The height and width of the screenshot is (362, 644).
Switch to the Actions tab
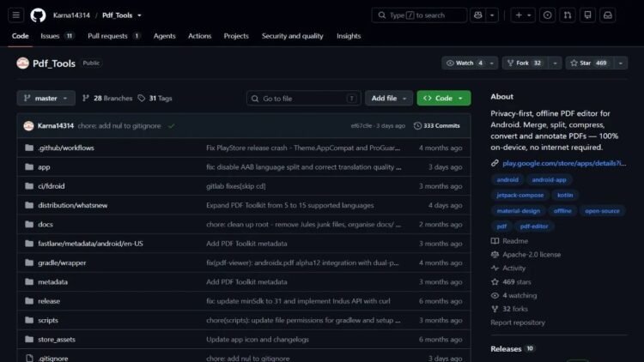[x=199, y=36]
